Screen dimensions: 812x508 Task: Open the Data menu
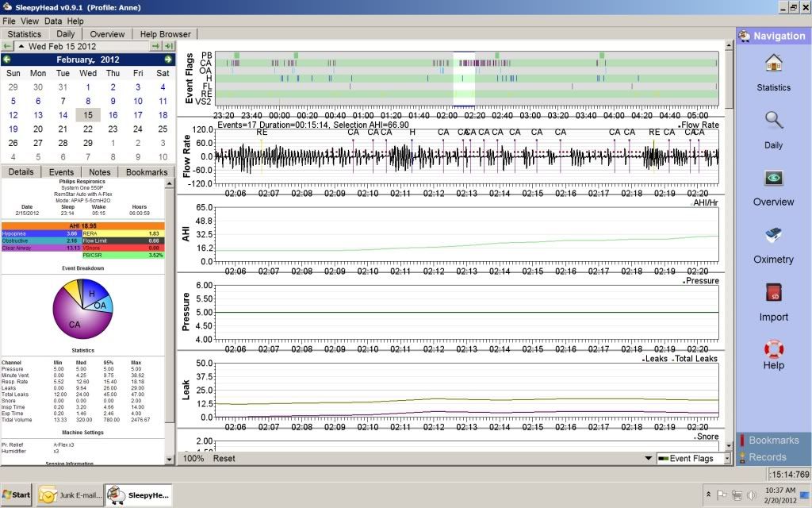point(53,21)
